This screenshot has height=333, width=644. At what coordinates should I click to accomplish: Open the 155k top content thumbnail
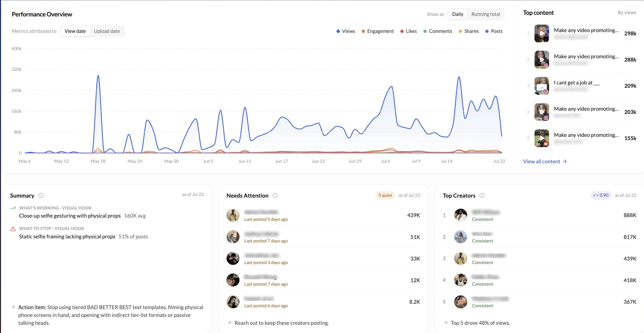[x=542, y=138]
